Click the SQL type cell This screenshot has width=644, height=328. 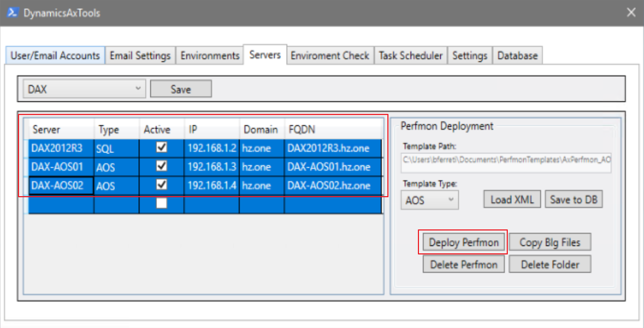point(117,148)
